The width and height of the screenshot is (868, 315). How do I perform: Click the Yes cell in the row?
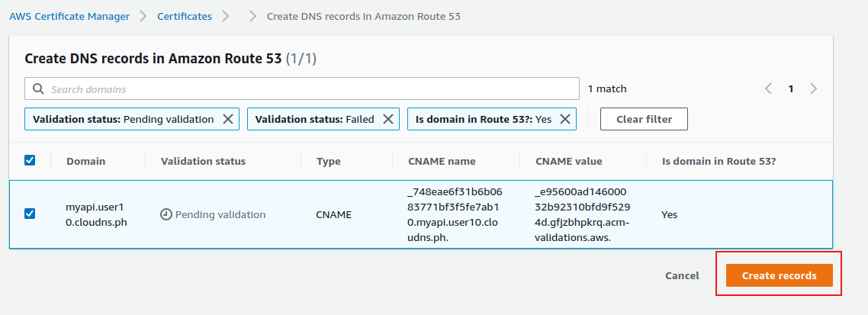click(x=669, y=214)
